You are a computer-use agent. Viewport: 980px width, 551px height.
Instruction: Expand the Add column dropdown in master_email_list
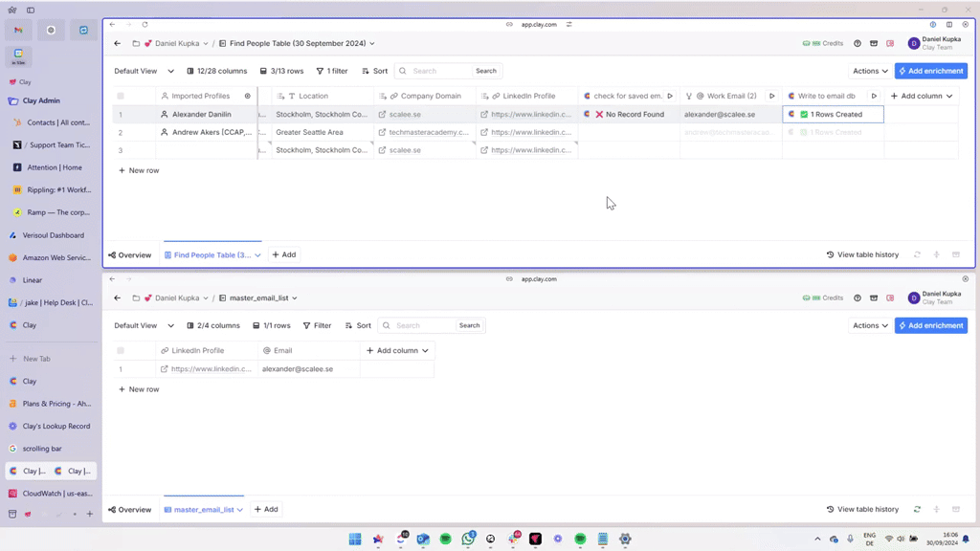[397, 351]
